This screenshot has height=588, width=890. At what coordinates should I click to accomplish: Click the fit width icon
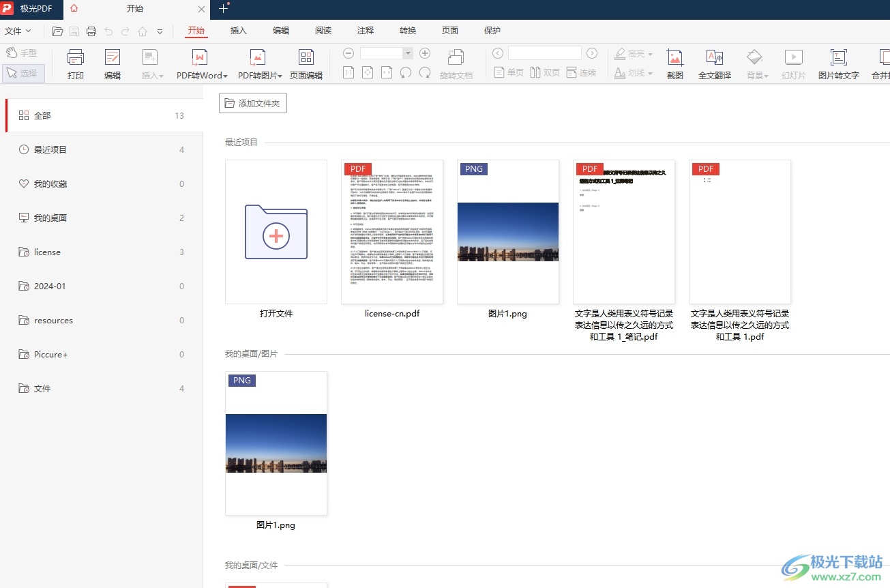click(x=387, y=72)
